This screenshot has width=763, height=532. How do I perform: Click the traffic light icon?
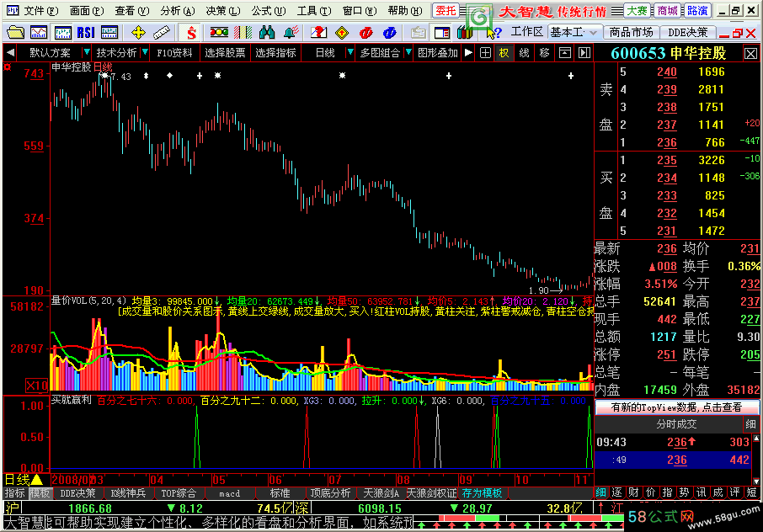click(x=218, y=32)
